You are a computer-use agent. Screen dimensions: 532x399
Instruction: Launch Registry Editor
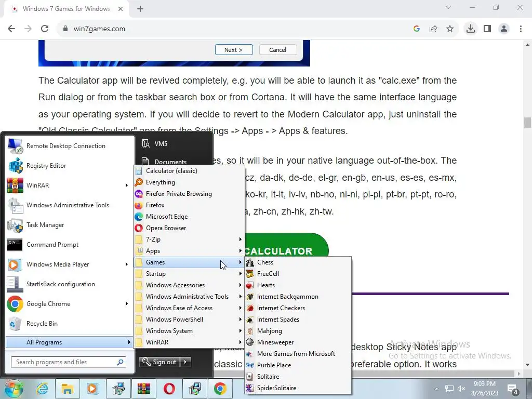(x=70, y=166)
